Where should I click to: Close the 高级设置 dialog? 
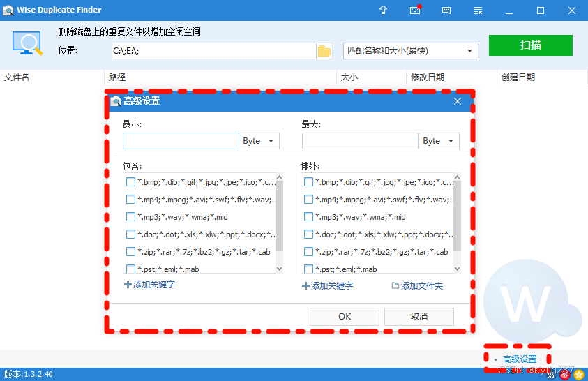(x=457, y=101)
